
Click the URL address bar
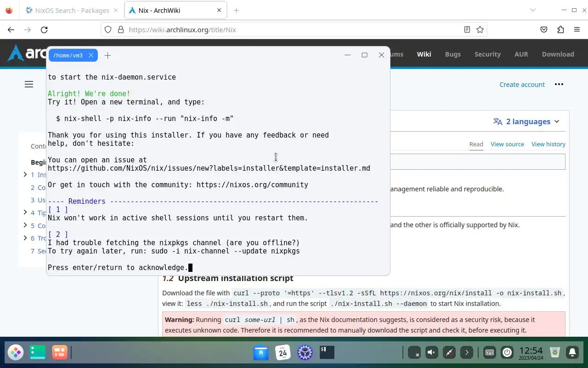pos(294,29)
